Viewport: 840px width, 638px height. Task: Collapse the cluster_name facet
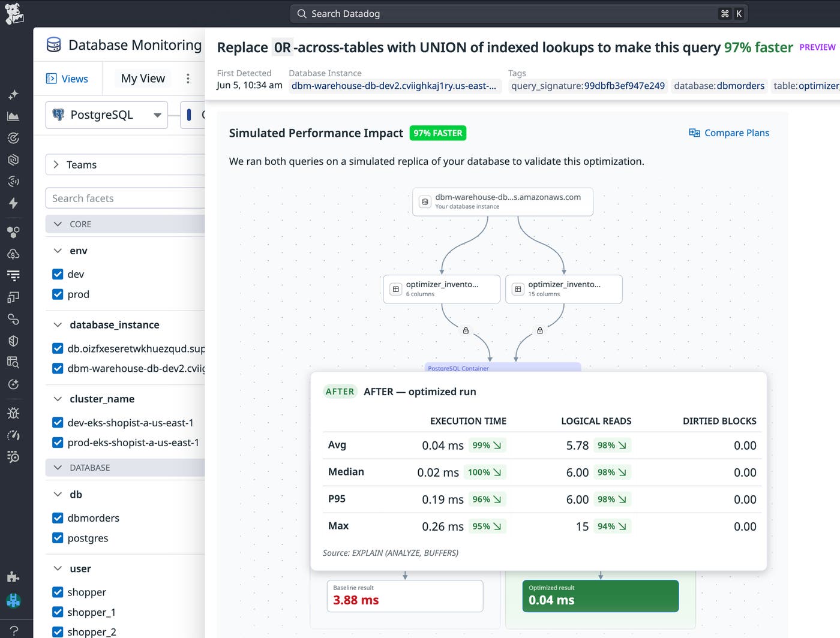(x=58, y=399)
